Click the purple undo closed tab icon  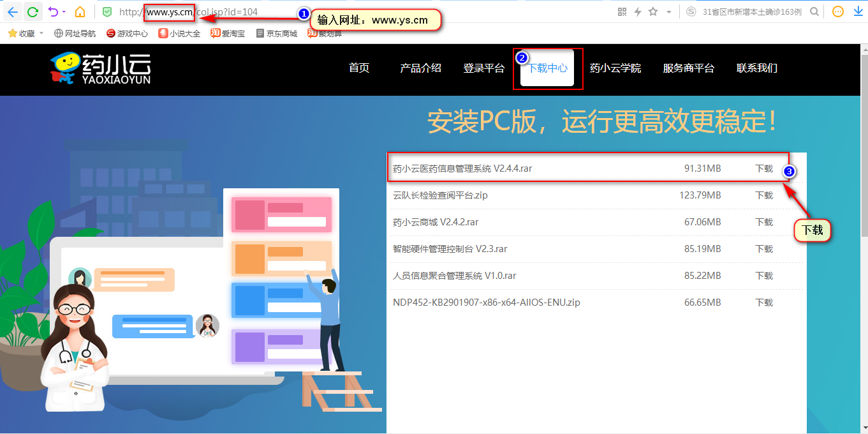53,11
